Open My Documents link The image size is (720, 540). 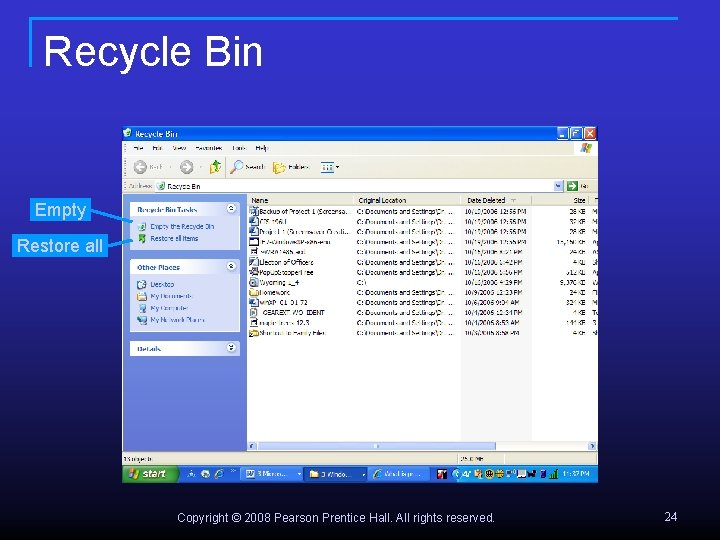click(171, 296)
